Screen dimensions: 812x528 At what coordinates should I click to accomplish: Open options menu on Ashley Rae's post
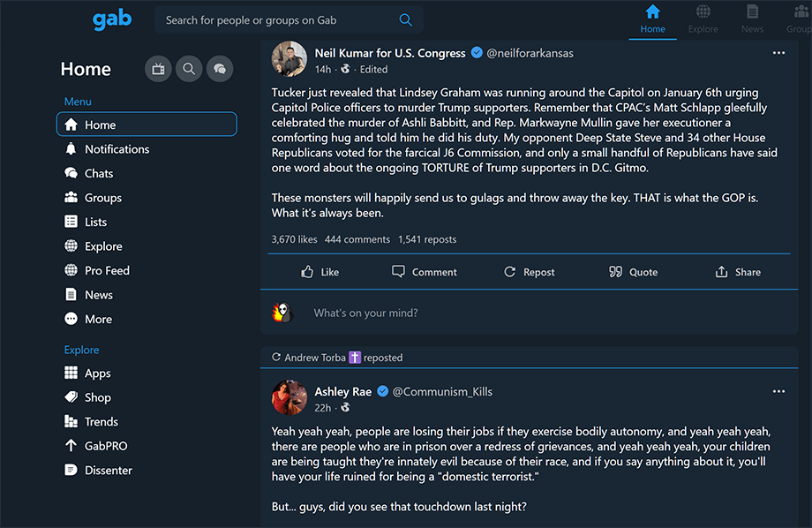click(778, 391)
